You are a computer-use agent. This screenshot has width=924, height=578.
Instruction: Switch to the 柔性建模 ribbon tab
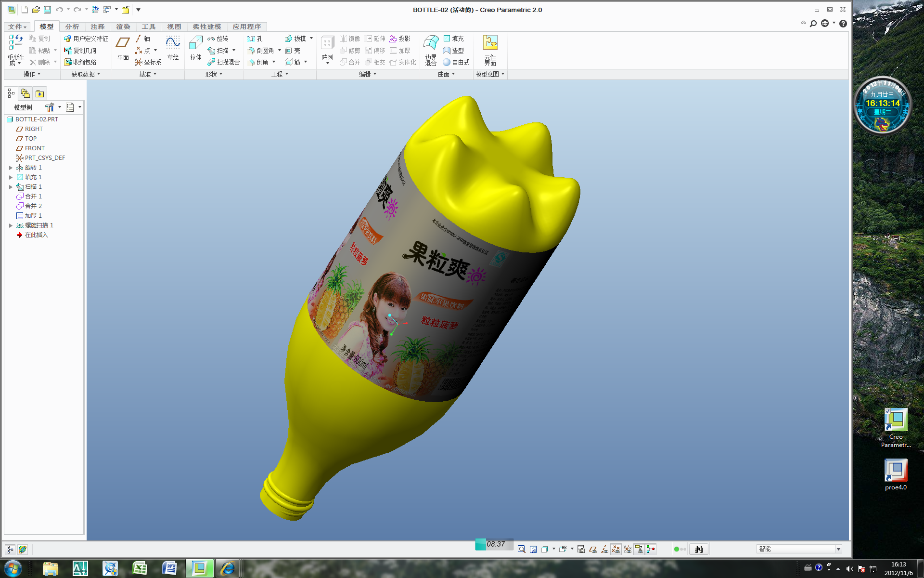point(207,26)
